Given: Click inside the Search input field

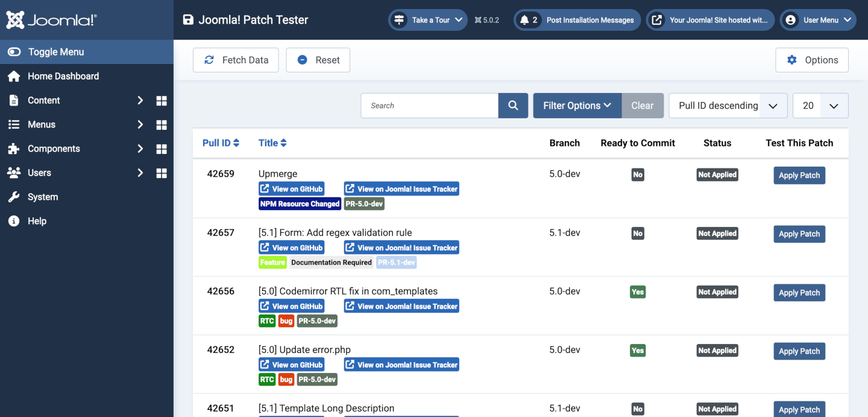Looking at the screenshot, I should (430, 105).
